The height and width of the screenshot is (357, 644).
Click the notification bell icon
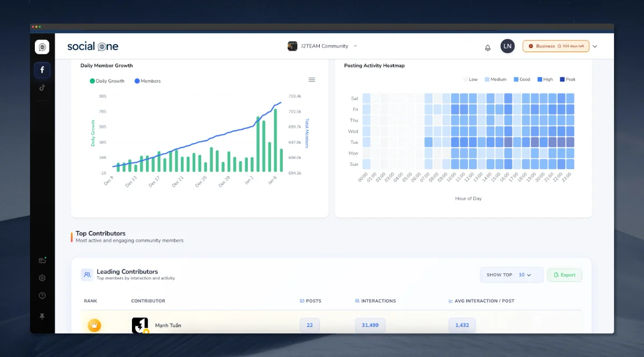pyautogui.click(x=487, y=47)
